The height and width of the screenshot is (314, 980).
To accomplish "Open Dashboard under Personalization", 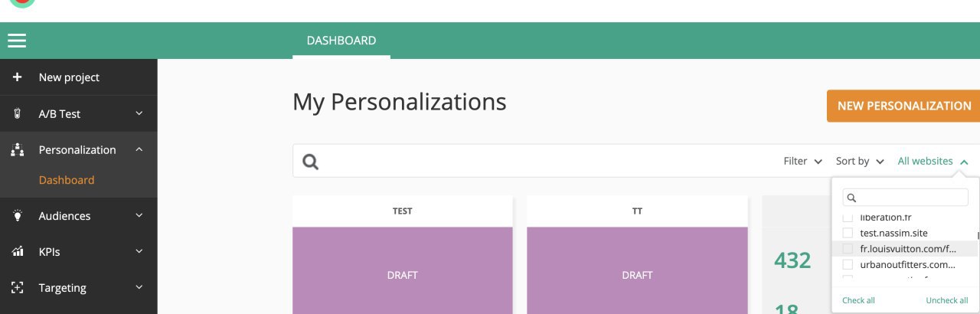I will (67, 180).
